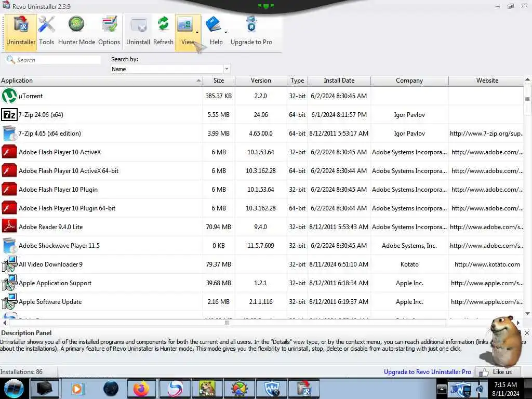The image size is (532, 399).
Task: Sort by the Version column header
Action: [x=261, y=81]
